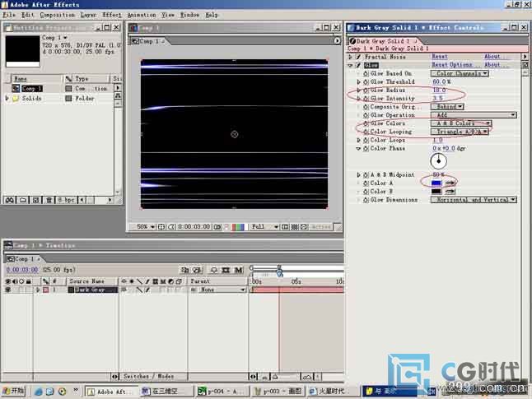
Task: Toggle Glow Intensity stopwatch
Action: pos(366,98)
